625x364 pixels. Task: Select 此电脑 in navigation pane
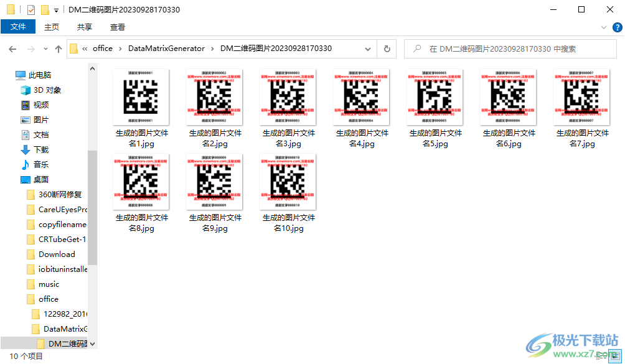[x=40, y=75]
